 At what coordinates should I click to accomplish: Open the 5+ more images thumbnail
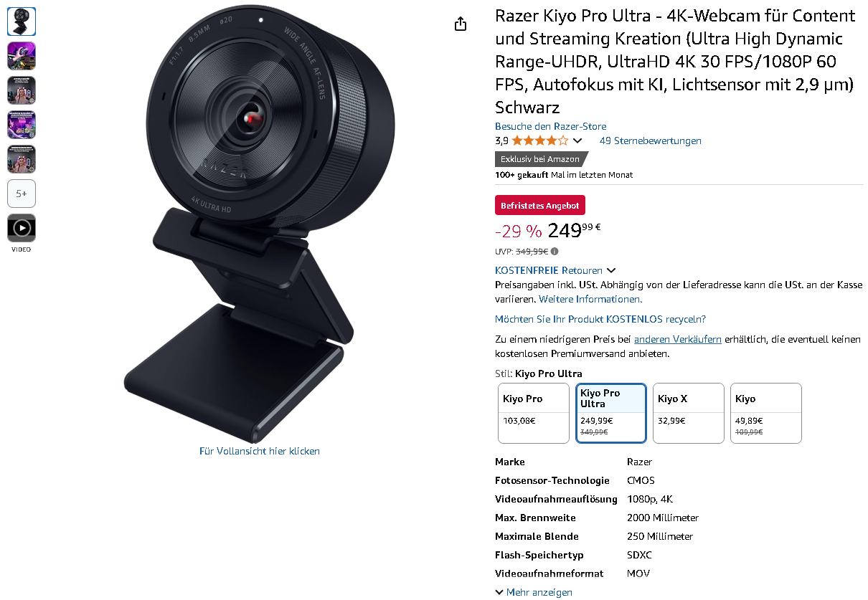point(22,194)
